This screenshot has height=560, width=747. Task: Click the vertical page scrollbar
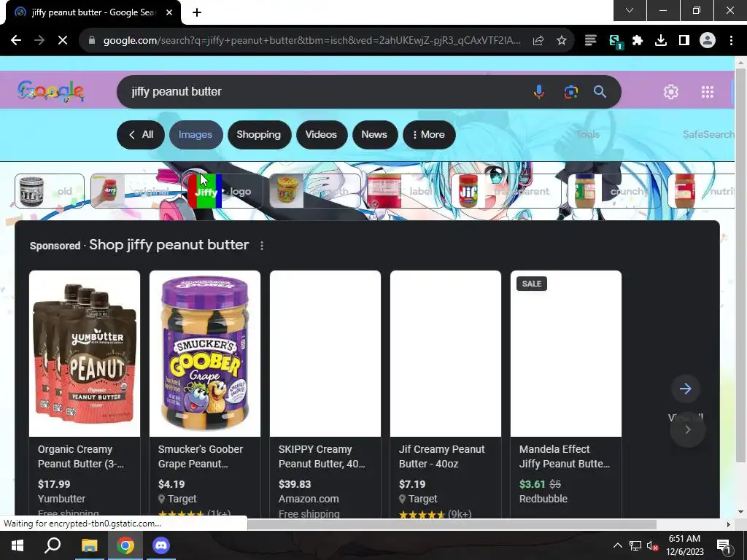[740, 265]
